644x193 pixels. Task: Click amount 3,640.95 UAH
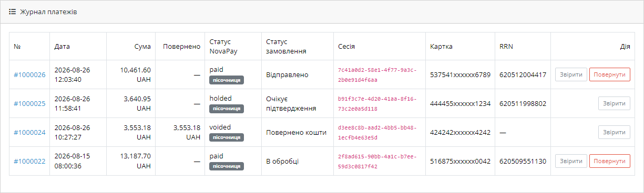[x=137, y=103]
